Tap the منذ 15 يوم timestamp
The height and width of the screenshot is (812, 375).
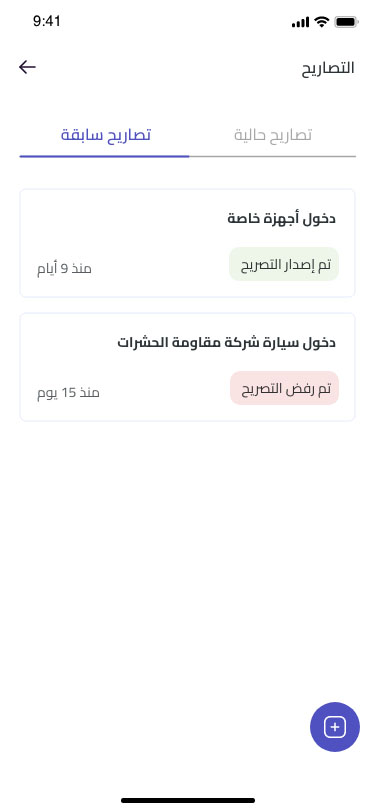[x=68, y=393]
